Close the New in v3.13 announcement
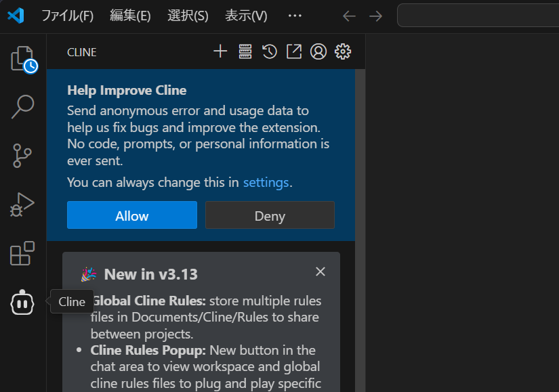 320,271
